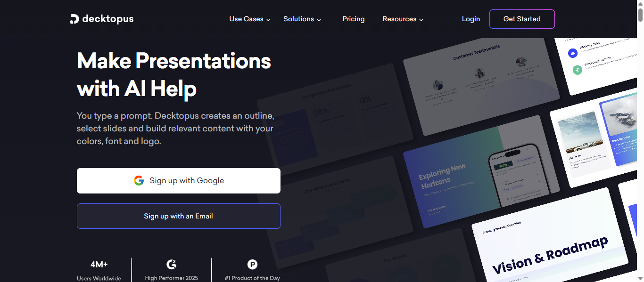Go to Login
644x282 pixels.
(471, 19)
